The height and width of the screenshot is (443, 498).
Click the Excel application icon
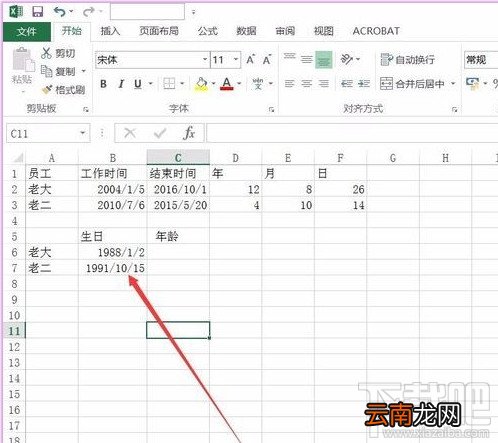coord(16,12)
